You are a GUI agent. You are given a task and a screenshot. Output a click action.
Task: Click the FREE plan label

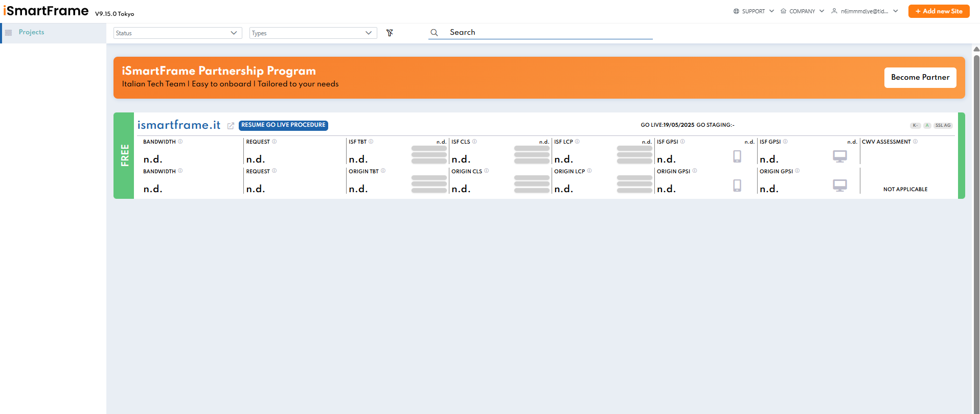click(124, 155)
